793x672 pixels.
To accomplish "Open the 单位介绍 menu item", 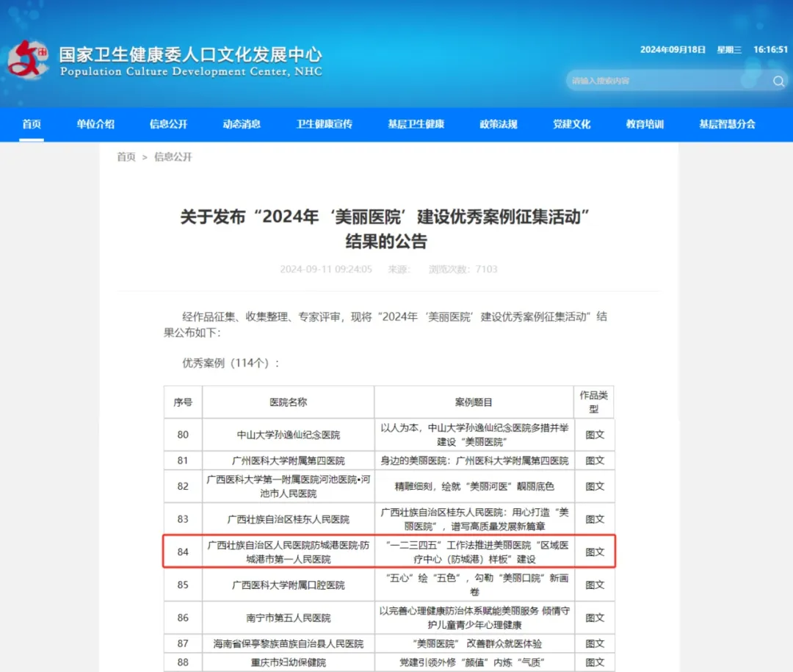I will pyautogui.click(x=95, y=124).
